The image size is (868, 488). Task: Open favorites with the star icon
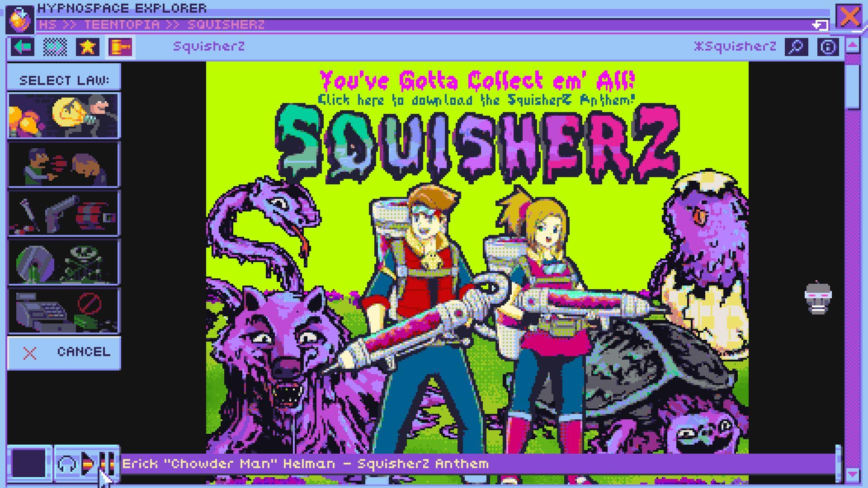88,46
